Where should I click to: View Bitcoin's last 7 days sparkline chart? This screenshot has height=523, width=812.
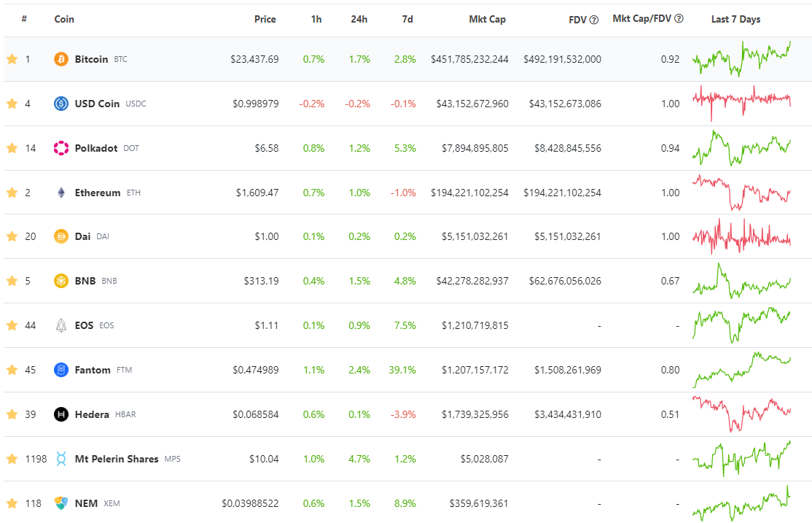pos(741,59)
